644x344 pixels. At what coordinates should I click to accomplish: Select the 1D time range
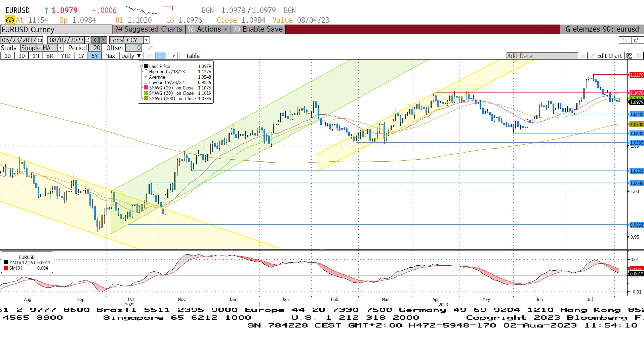[7, 56]
